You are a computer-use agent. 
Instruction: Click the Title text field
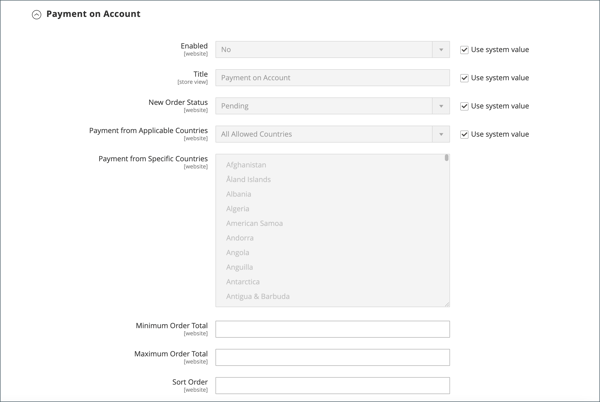click(x=332, y=78)
